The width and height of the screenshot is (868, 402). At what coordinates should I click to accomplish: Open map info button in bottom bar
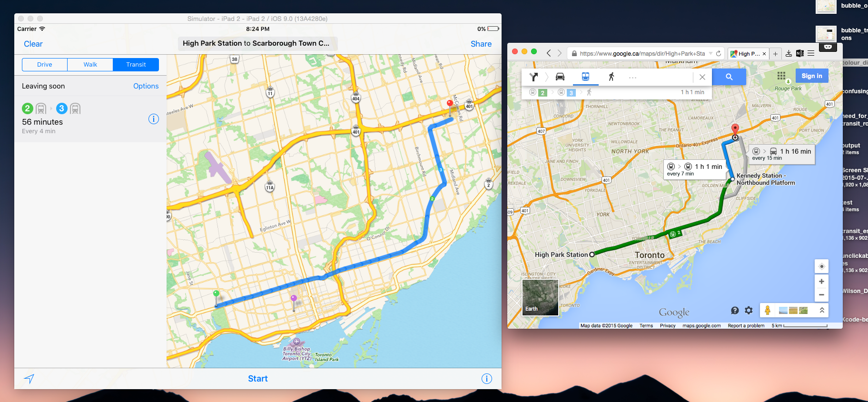click(x=486, y=379)
